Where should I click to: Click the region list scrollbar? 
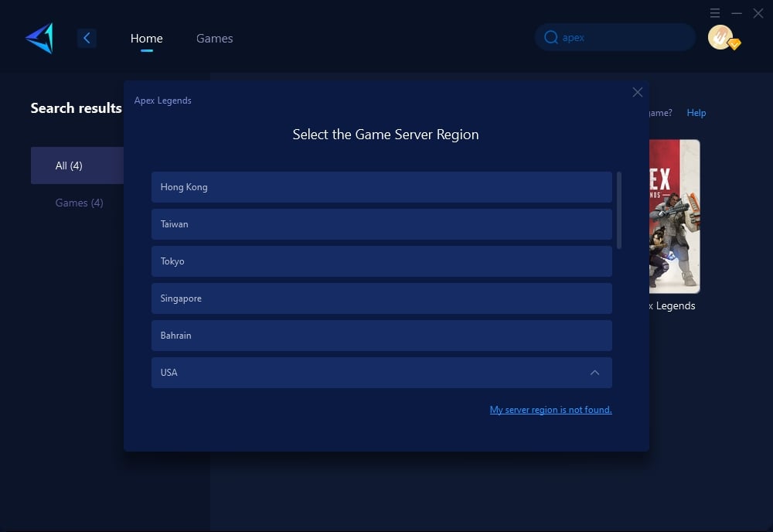(x=619, y=210)
